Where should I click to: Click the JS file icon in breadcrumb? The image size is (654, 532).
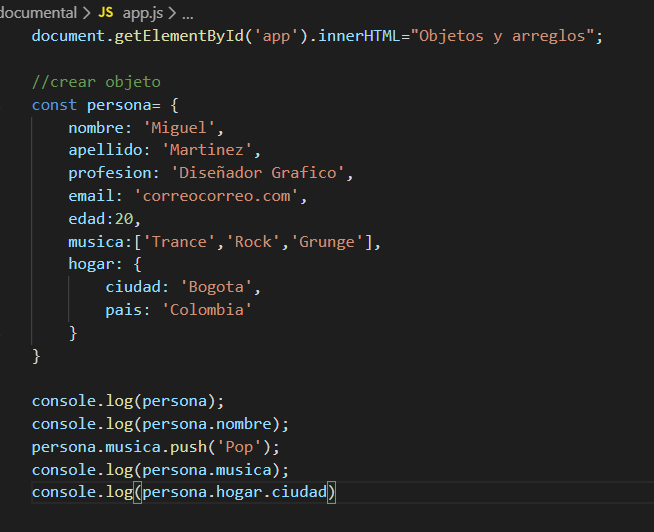(x=106, y=13)
